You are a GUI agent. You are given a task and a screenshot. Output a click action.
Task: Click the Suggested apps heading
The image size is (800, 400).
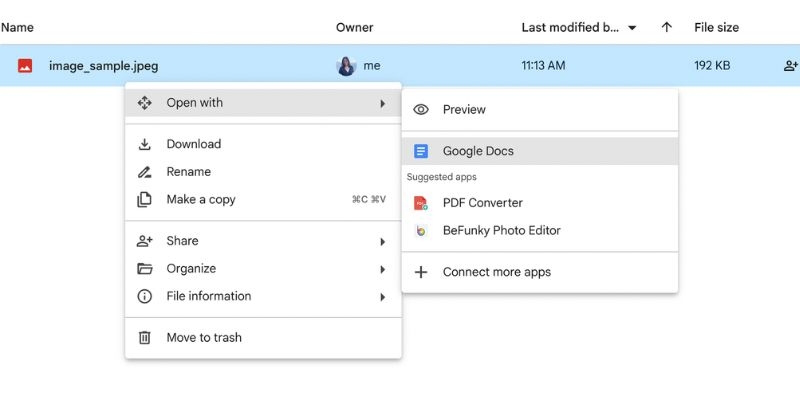(442, 177)
